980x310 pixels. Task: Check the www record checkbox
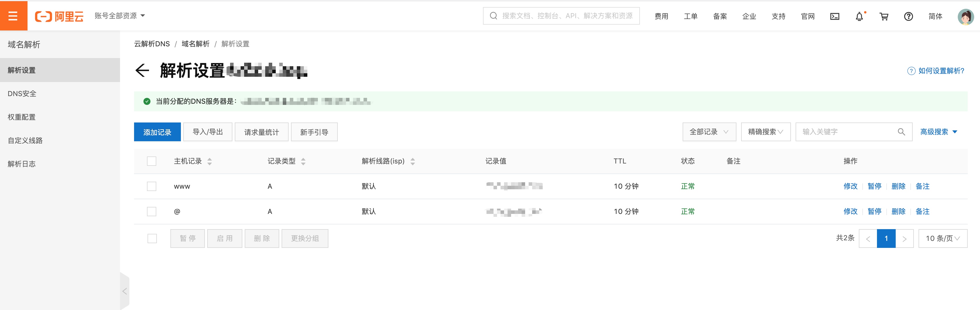point(151,186)
